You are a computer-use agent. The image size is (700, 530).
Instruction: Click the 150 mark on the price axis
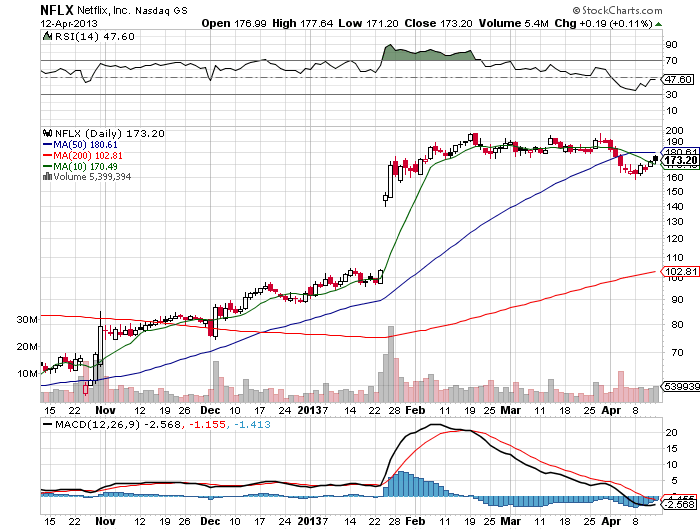(x=674, y=191)
